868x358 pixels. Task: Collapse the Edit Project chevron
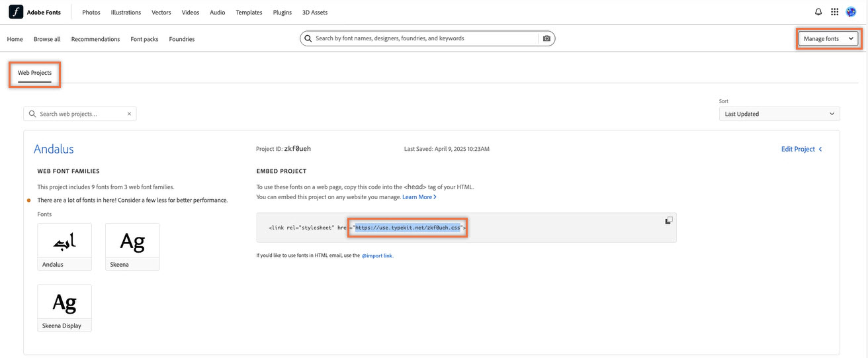pos(820,149)
